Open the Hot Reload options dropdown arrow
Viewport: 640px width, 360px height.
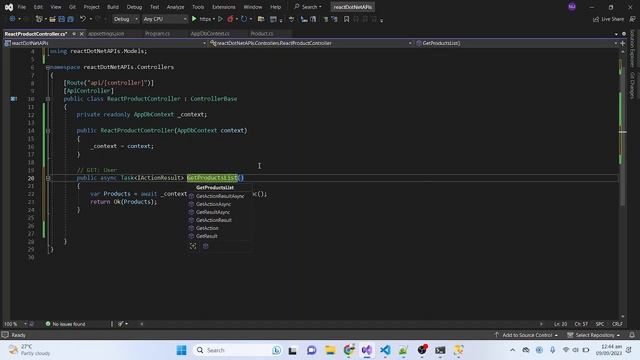coord(237,19)
